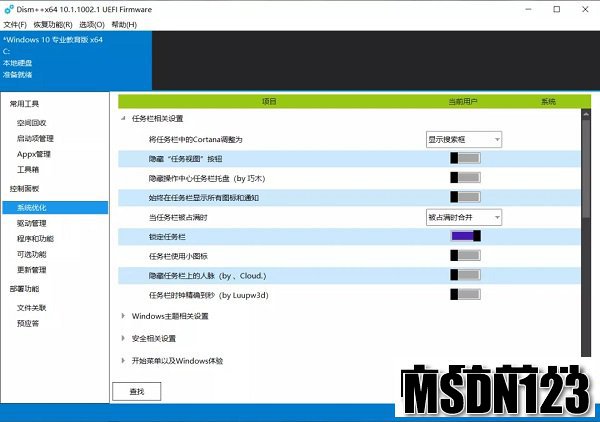This screenshot has height=422, width=600.
Task: Turn off the 锁定任务栏 switch
Action: pyautogui.click(x=465, y=236)
